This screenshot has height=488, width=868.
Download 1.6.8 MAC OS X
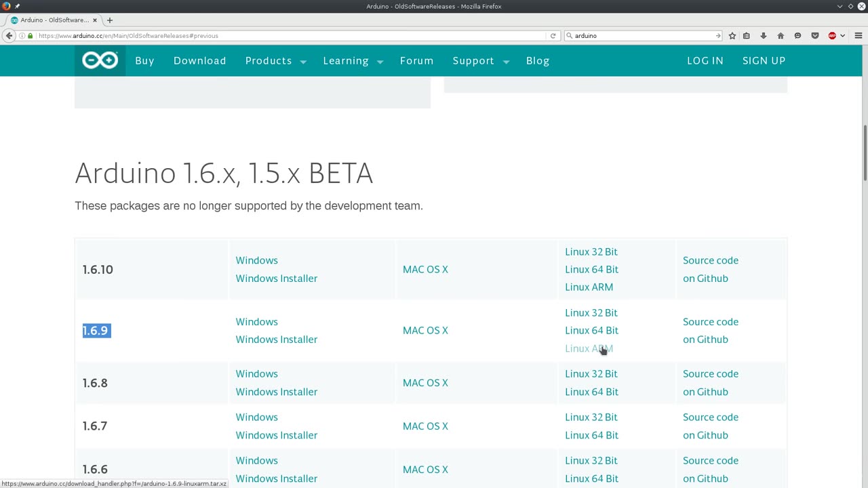(425, 383)
